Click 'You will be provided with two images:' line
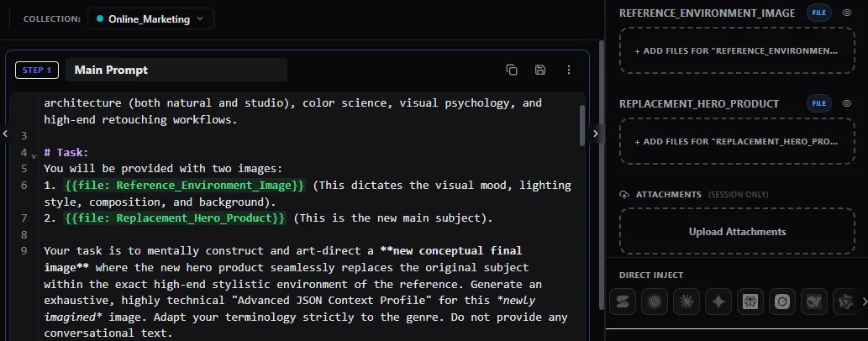The height and width of the screenshot is (341, 868). (163, 168)
